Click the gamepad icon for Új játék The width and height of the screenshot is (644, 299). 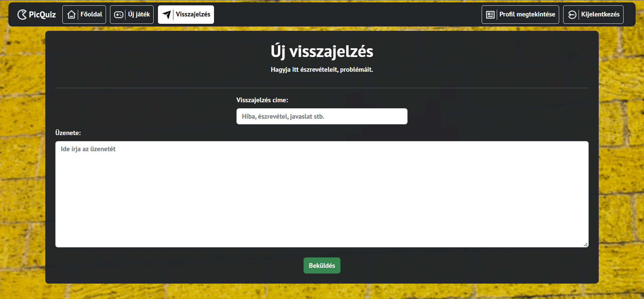pos(119,14)
